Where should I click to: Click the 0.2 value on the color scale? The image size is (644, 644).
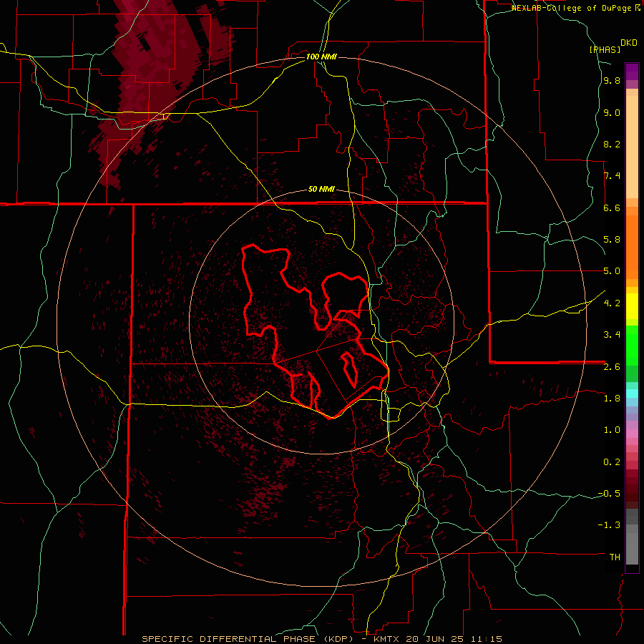click(612, 462)
